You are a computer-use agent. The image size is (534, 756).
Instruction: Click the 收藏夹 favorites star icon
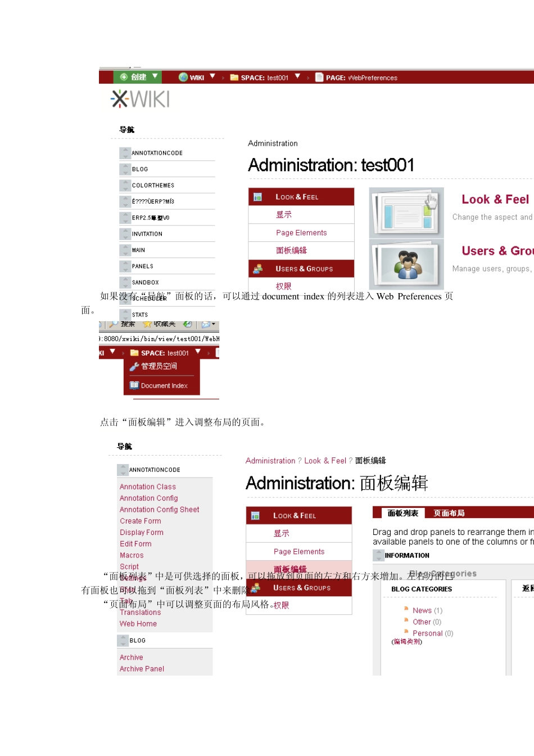click(x=147, y=324)
